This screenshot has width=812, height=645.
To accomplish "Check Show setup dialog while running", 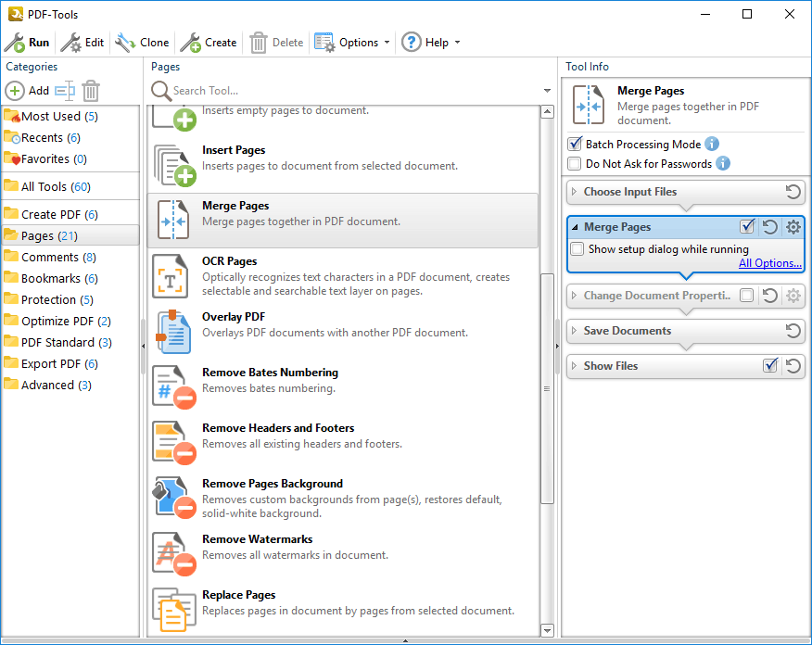I will pyautogui.click(x=577, y=249).
